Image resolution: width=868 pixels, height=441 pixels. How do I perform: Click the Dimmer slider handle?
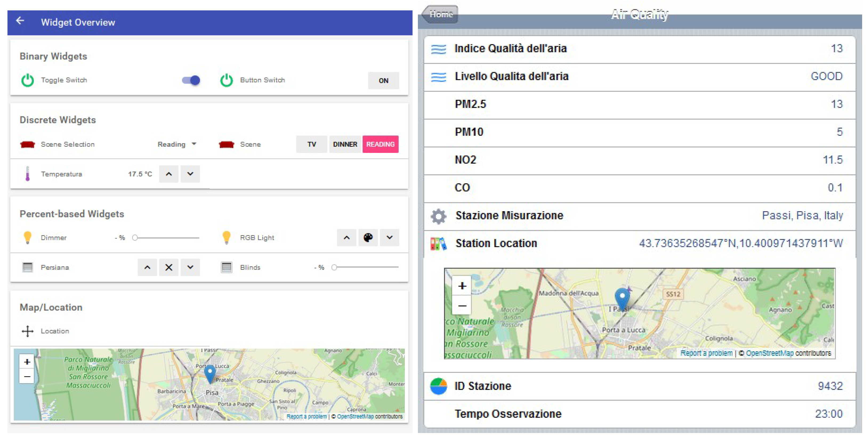tap(135, 238)
